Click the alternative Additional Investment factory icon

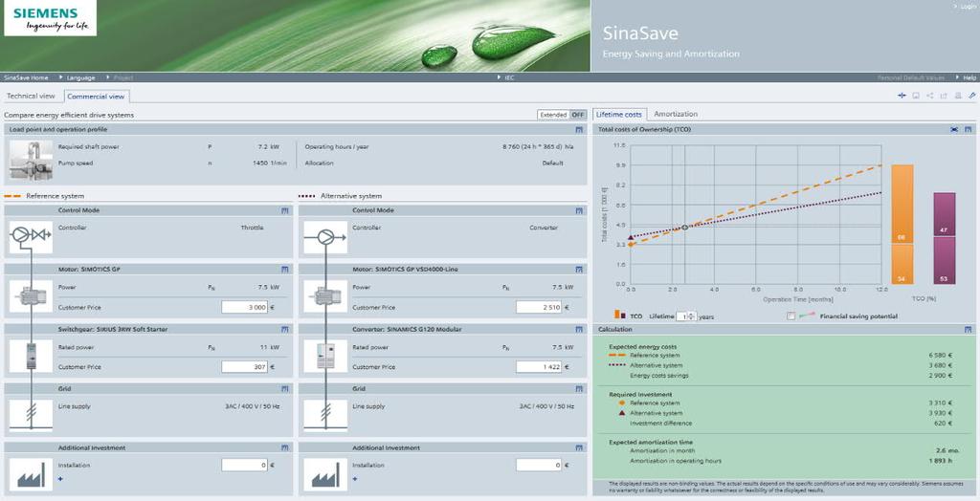(x=325, y=475)
